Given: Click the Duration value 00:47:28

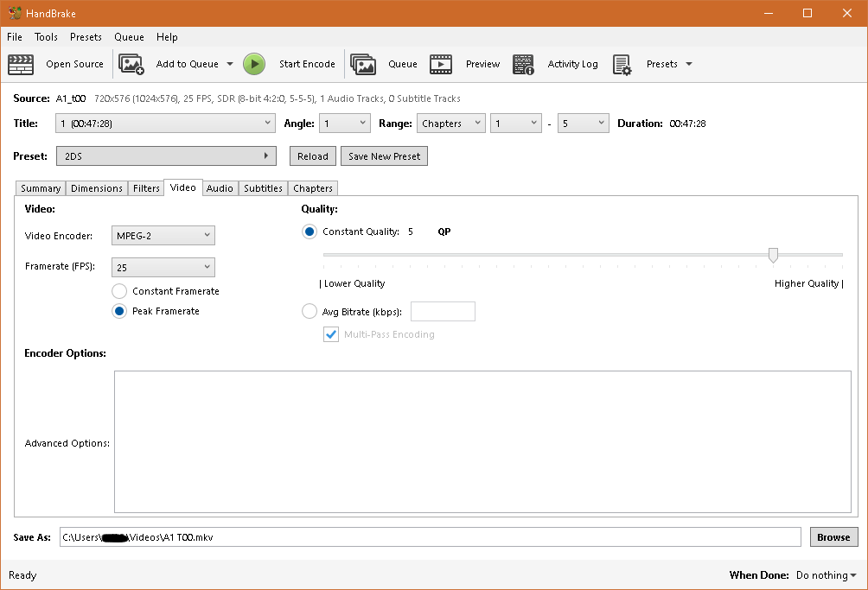Looking at the screenshot, I should click(x=687, y=124).
